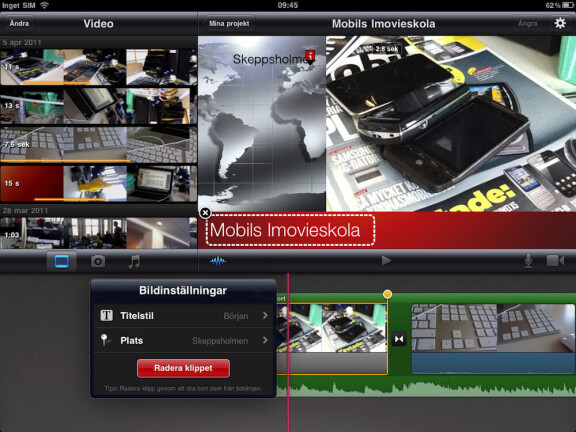
Task: Play the project preview
Action: click(386, 261)
